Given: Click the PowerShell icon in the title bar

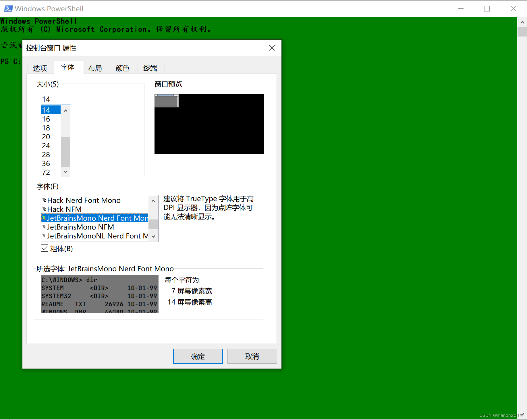Looking at the screenshot, I should coord(8,8).
